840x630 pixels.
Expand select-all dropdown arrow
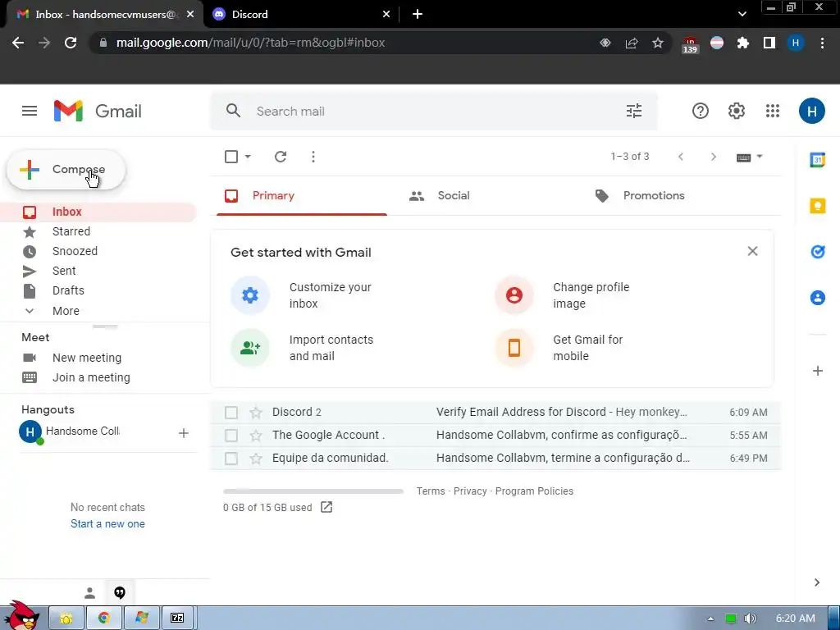click(248, 157)
